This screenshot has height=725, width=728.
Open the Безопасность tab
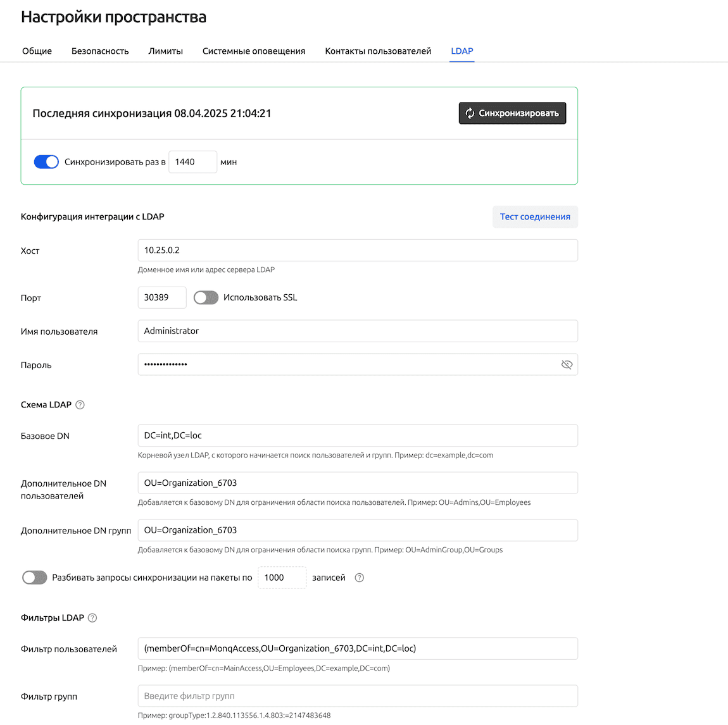click(x=100, y=51)
